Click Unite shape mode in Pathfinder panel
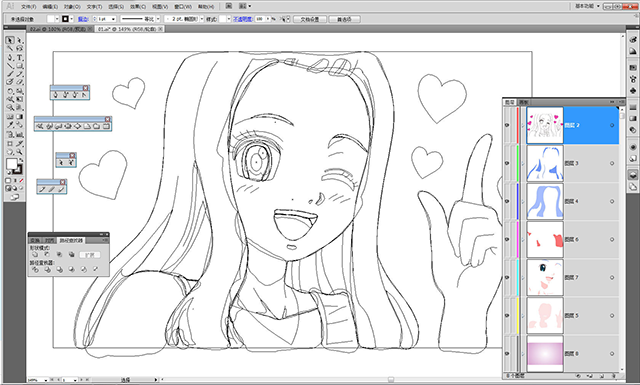This screenshot has width=640, height=385. coord(35,255)
